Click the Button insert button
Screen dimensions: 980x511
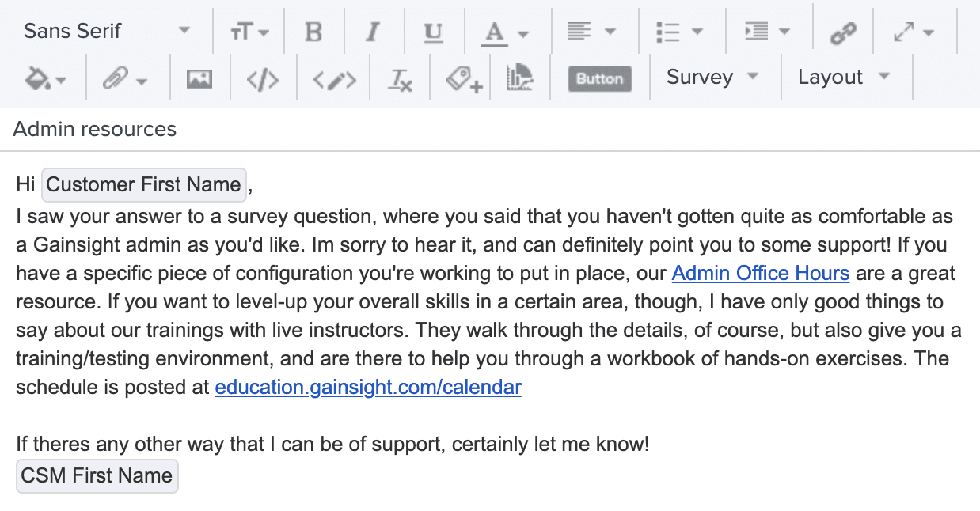[x=599, y=78]
